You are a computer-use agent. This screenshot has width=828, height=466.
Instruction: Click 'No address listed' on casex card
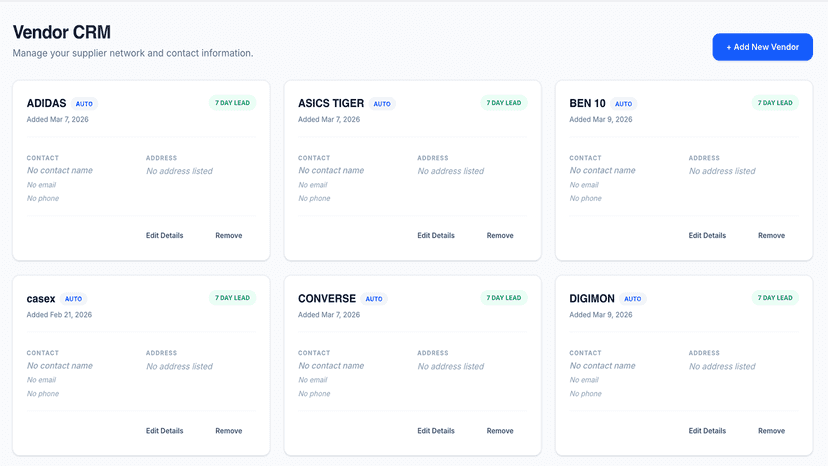pos(179,366)
